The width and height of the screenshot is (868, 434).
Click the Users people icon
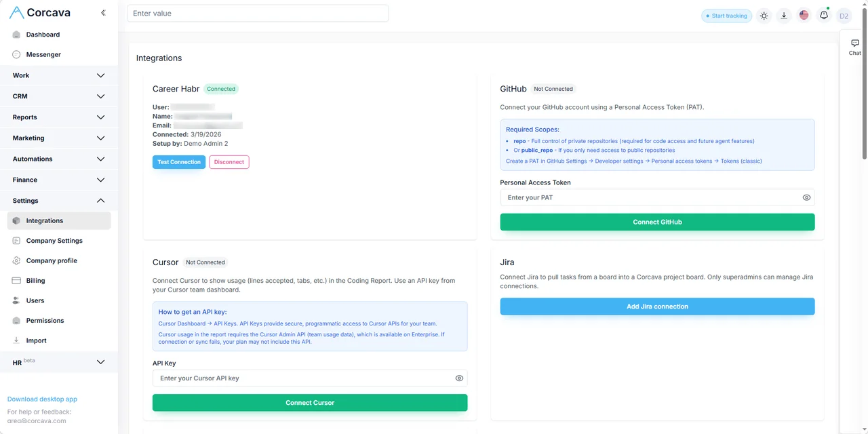(x=17, y=300)
